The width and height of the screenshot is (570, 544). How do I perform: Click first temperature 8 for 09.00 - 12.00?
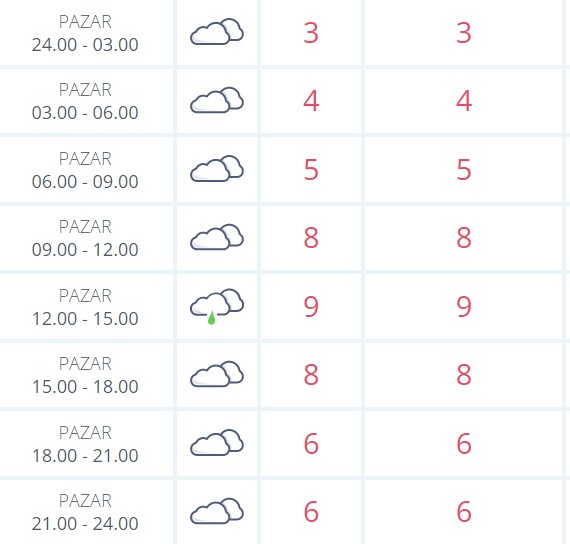311,238
